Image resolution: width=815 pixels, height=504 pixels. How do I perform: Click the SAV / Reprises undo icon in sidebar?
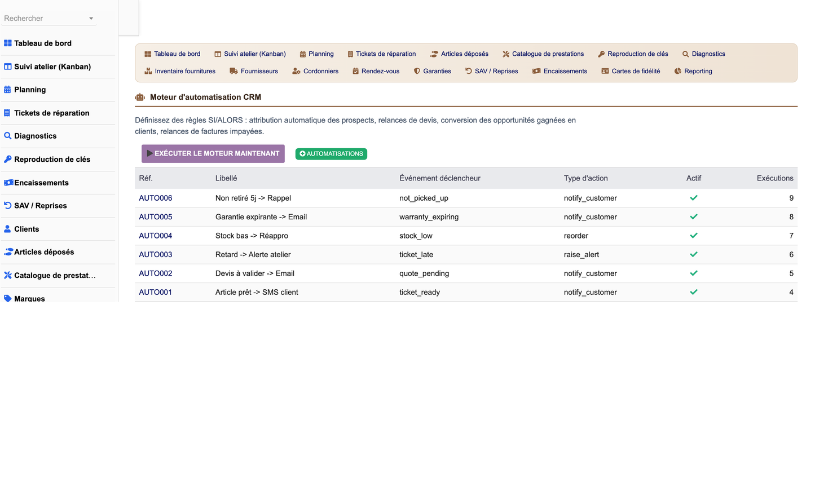tap(8, 206)
